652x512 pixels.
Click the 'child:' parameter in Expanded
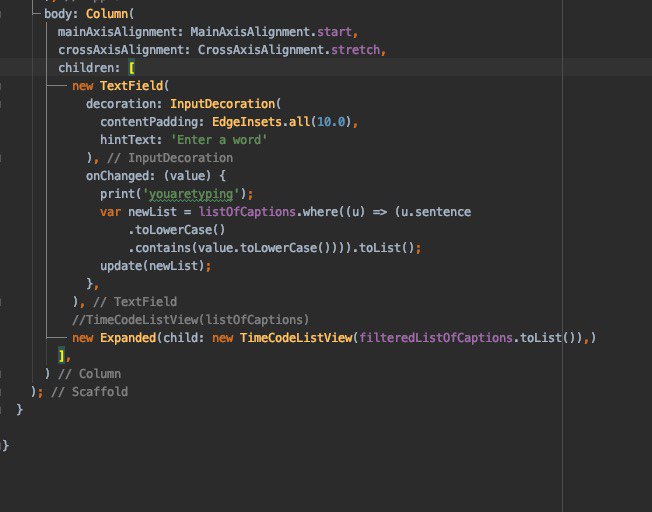pos(183,338)
